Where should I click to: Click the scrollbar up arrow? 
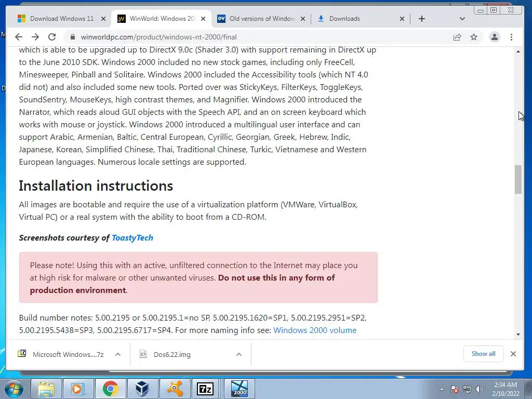[x=518, y=51]
